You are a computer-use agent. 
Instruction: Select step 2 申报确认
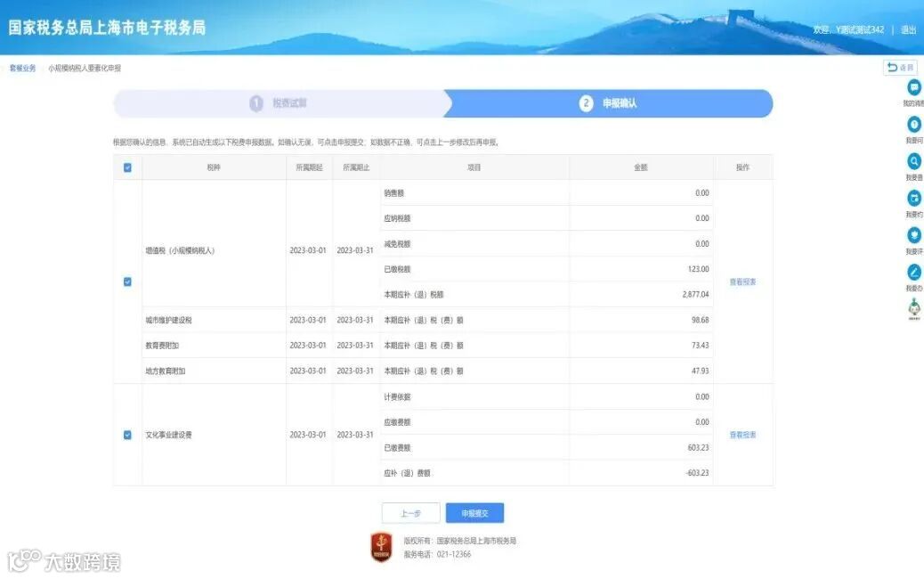pyautogui.click(x=608, y=103)
